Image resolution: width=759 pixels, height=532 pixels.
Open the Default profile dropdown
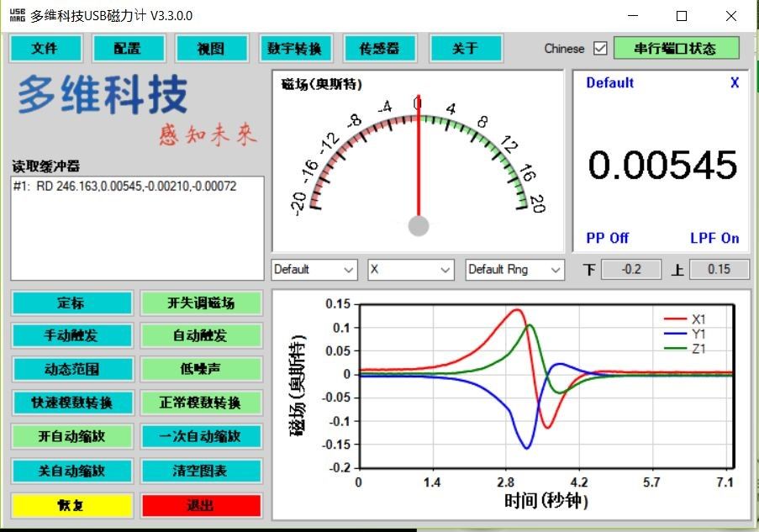(x=314, y=269)
